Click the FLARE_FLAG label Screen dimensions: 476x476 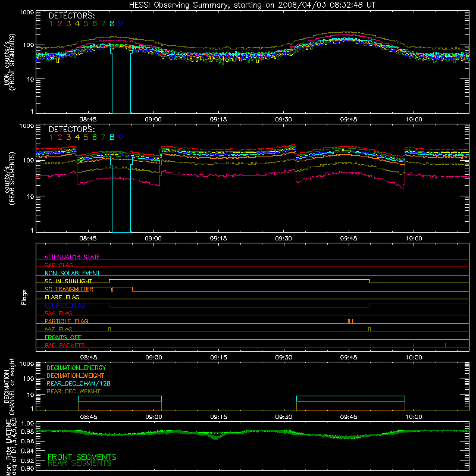pos(62,297)
